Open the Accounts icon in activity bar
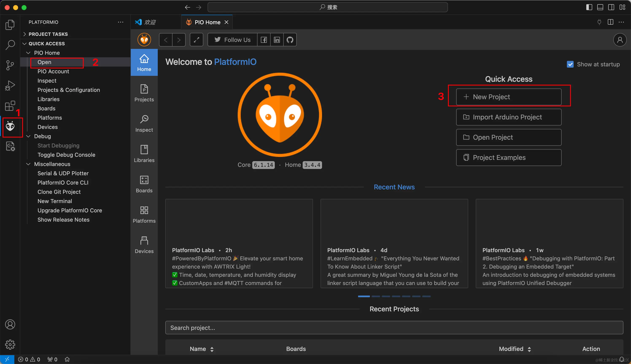This screenshot has width=631, height=364. 10,324
